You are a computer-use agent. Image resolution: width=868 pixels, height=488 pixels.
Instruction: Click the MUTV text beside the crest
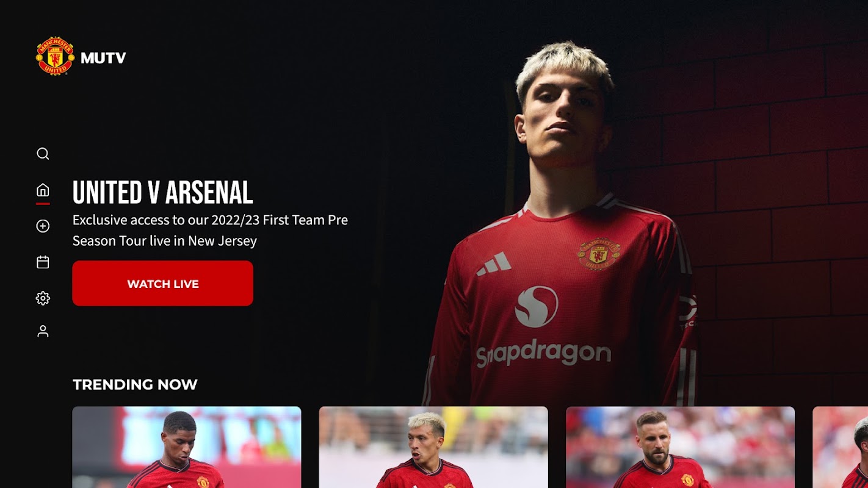point(103,58)
